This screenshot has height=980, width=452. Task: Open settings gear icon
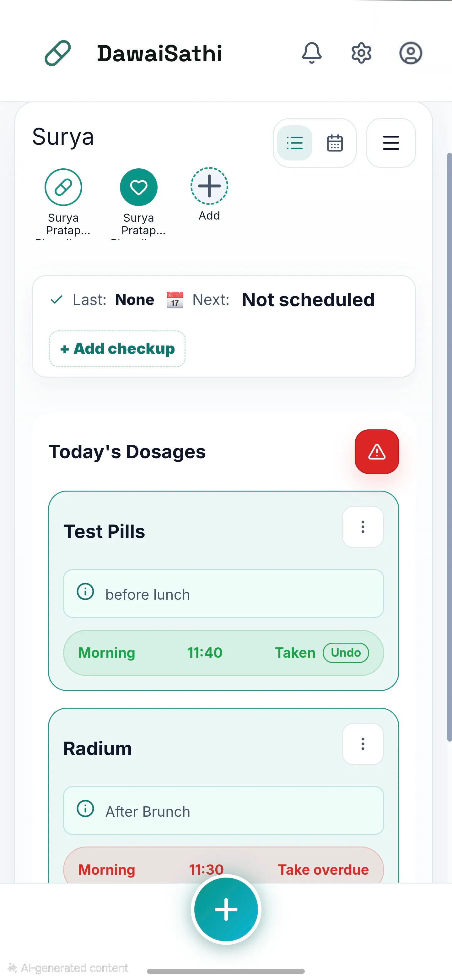[x=361, y=53]
